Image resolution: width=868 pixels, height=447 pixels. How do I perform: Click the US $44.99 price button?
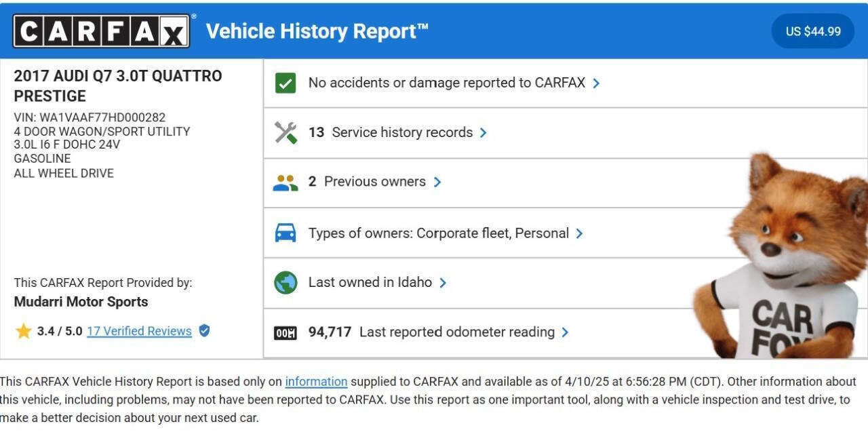pos(812,31)
